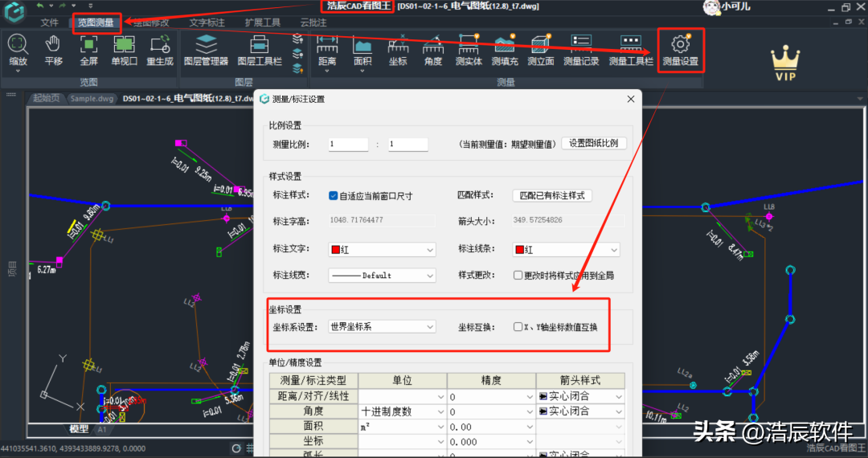Image resolution: width=868 pixels, height=458 pixels.
Task: Select the 模型 layout tab
Action: click(79, 429)
